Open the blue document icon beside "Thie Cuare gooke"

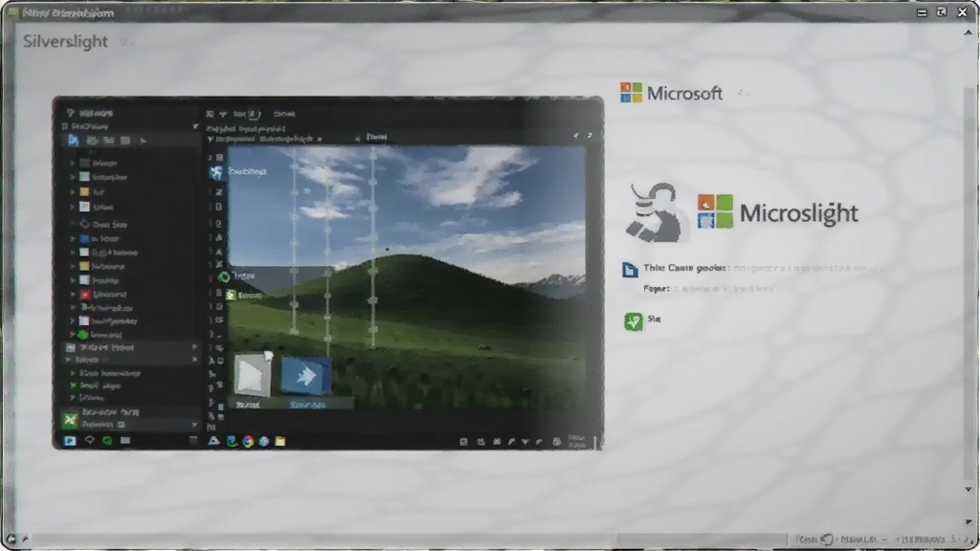630,269
